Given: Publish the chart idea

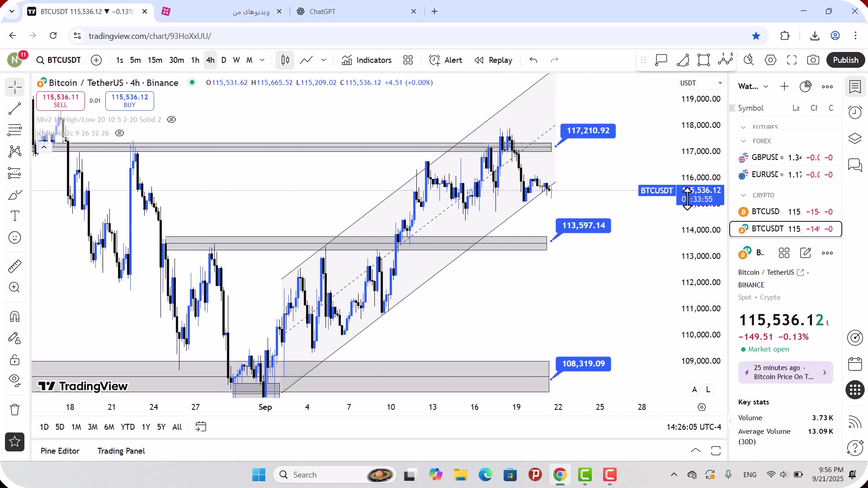Looking at the screenshot, I should click(x=845, y=60).
